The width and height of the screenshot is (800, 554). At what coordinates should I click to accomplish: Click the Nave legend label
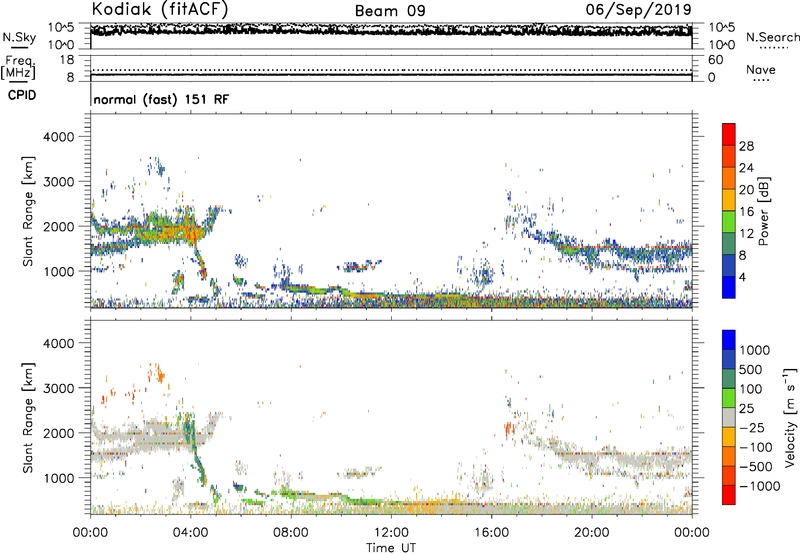tap(761, 69)
